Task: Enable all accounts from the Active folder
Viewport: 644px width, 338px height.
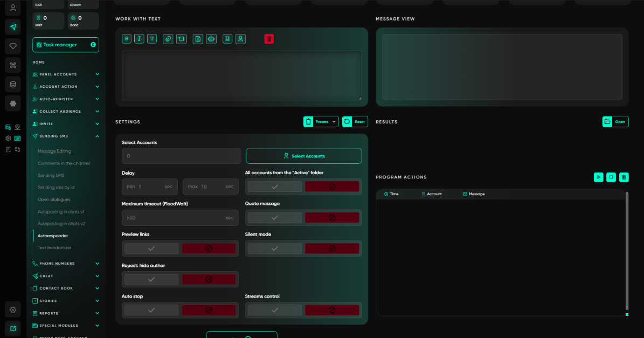Action: pyautogui.click(x=275, y=187)
